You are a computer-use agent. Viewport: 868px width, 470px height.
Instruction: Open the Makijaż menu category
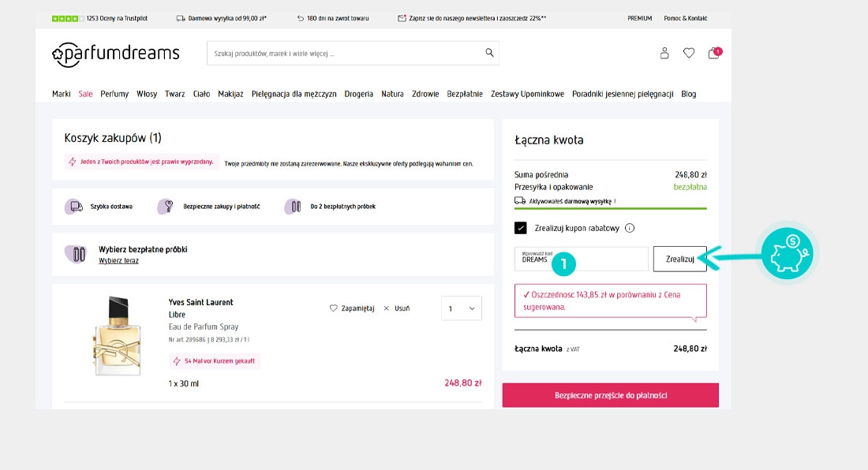click(x=230, y=94)
